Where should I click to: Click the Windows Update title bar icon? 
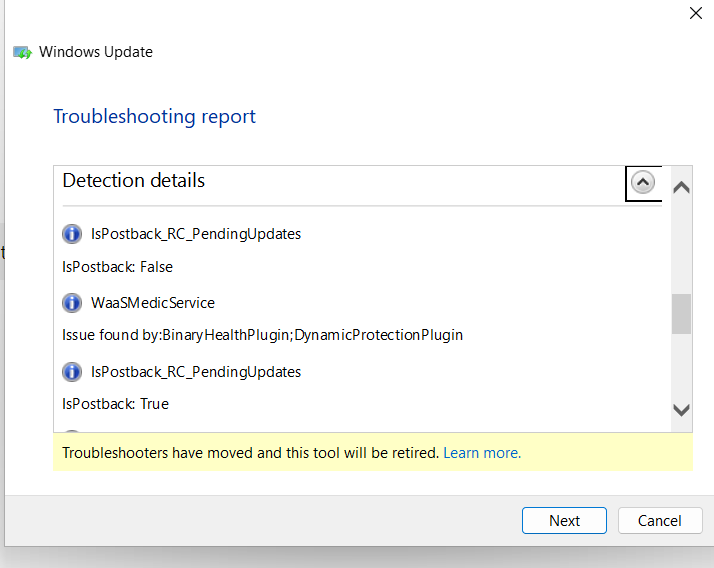[22, 52]
